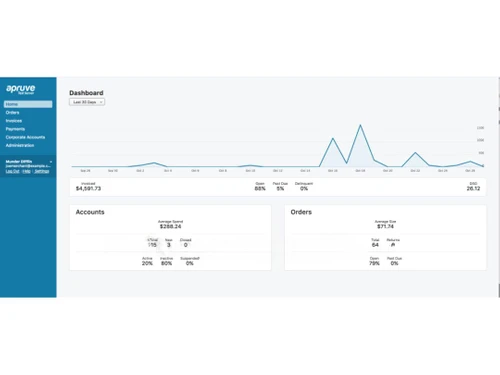
Task: Click the Past Due 5% stat in summary bar
Action: [x=280, y=186]
